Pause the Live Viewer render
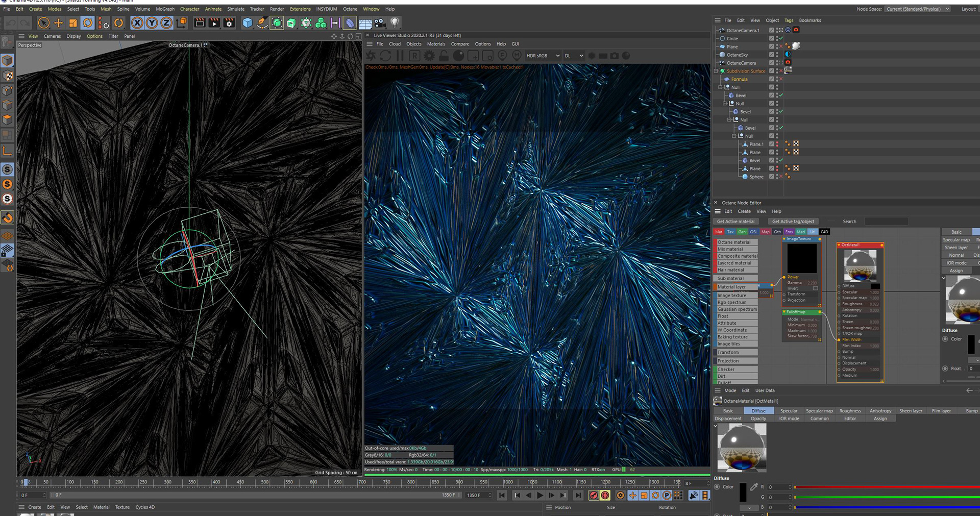The width and height of the screenshot is (980, 516). pos(400,56)
